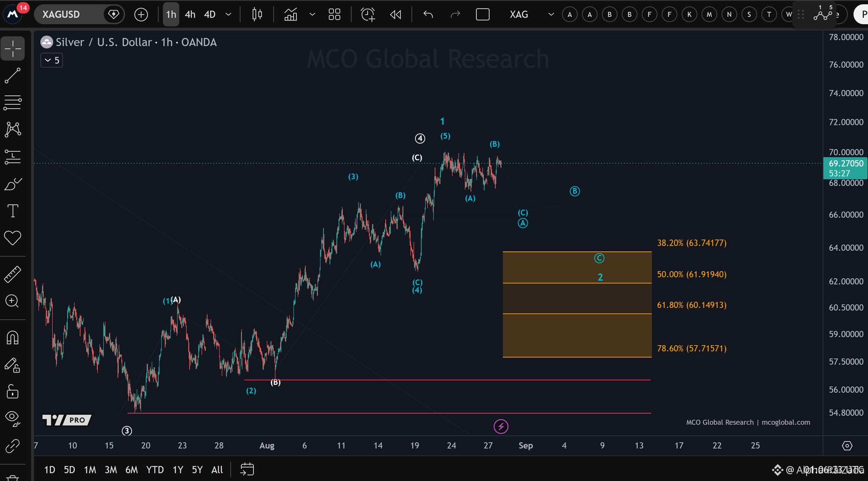This screenshot has height=481, width=868.
Task: Open the go to date calendar
Action: [x=247, y=469]
